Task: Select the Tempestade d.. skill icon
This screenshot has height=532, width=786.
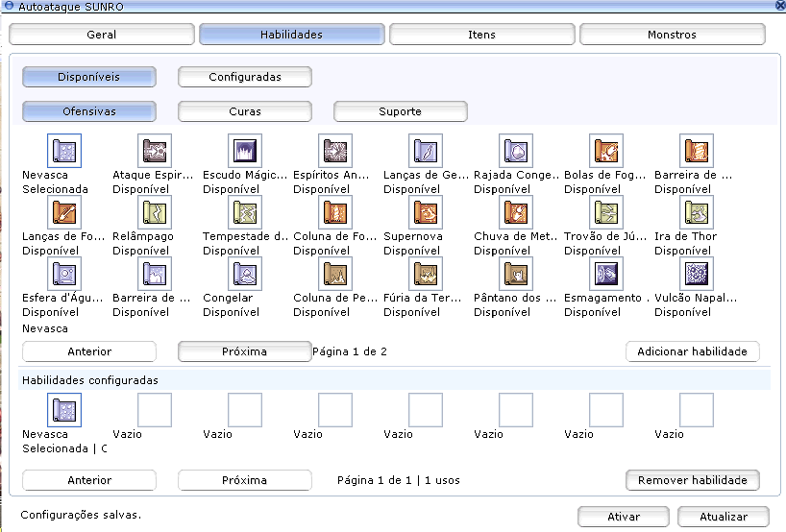Action: pos(245,212)
